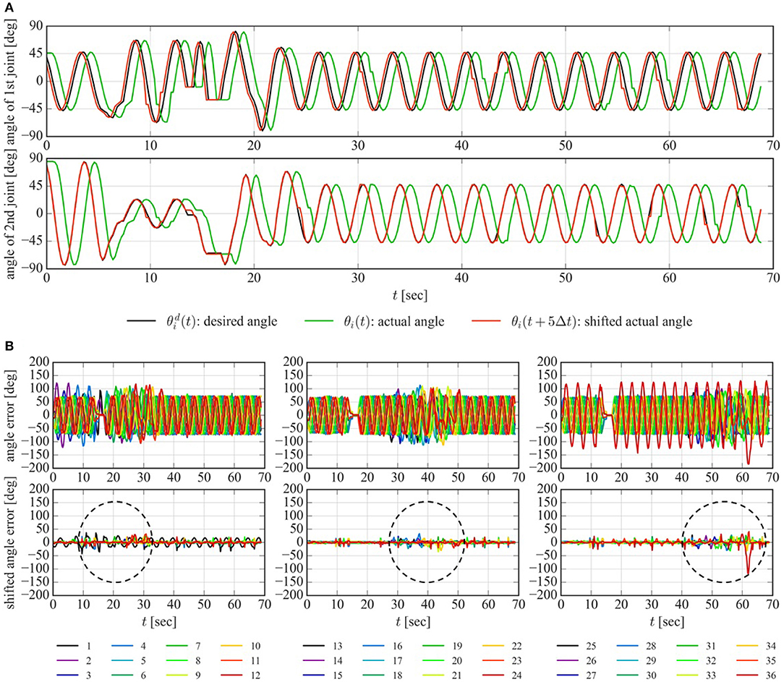Click the 'shifted angle error [deg]' axis label

point(10,542)
